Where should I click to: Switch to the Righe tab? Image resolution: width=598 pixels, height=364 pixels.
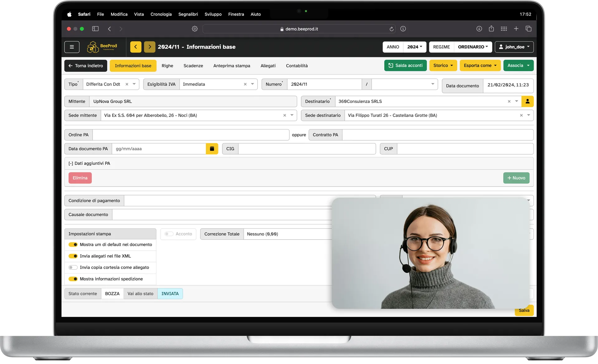click(167, 66)
